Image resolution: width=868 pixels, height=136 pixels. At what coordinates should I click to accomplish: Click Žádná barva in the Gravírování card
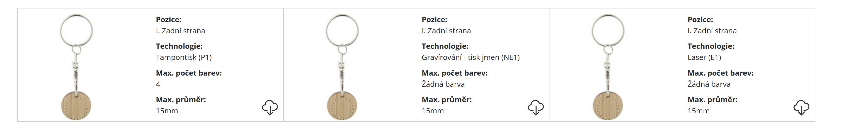pyautogui.click(x=443, y=84)
